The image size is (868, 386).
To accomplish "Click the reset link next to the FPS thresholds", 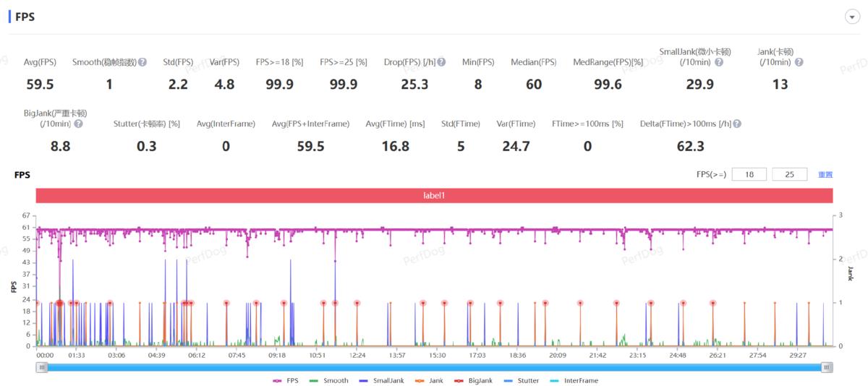I will (x=825, y=174).
